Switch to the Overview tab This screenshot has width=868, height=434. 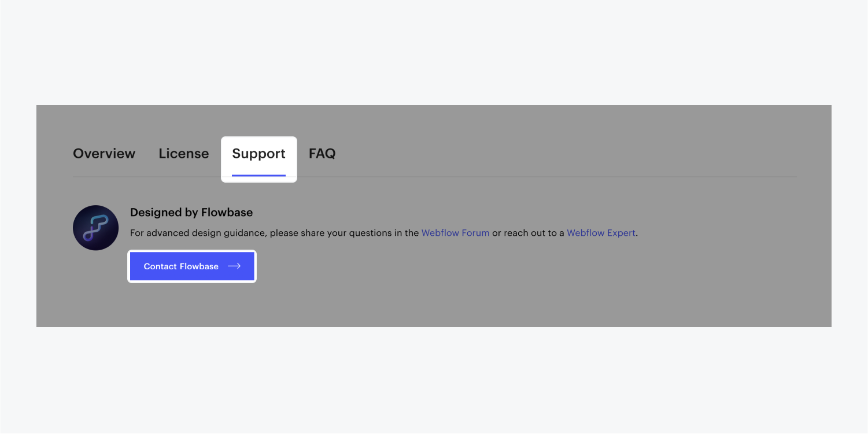104,154
